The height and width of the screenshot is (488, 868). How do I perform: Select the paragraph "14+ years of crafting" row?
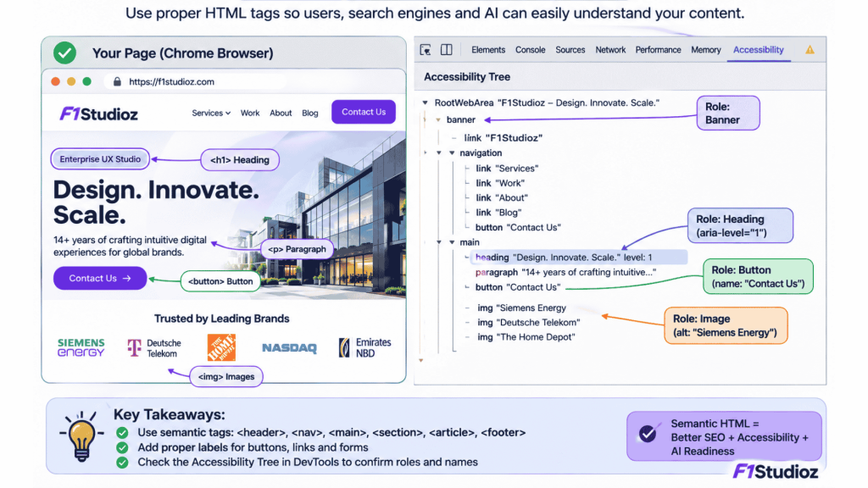[565, 272]
